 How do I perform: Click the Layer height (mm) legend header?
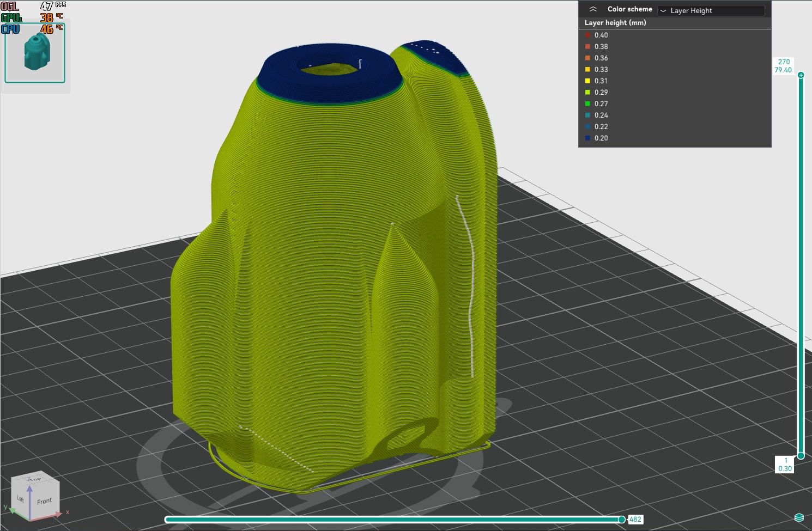click(615, 23)
